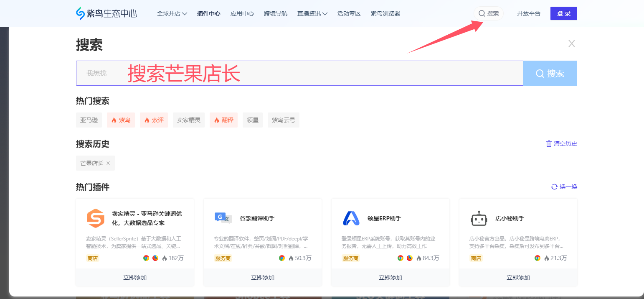Click the 182万 popularity count

coord(176,258)
